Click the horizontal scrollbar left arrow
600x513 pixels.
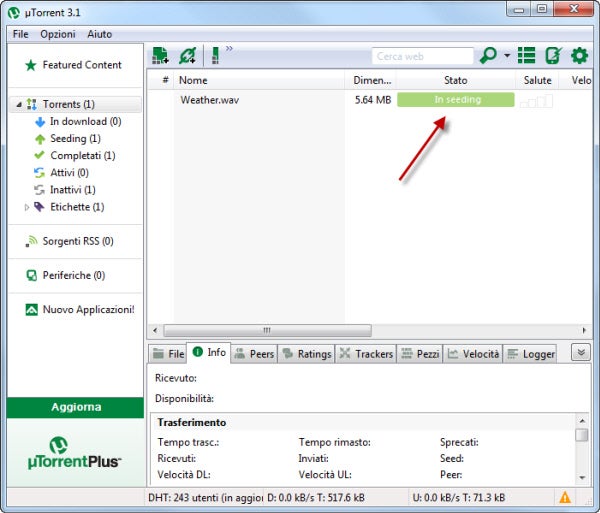pos(155,331)
